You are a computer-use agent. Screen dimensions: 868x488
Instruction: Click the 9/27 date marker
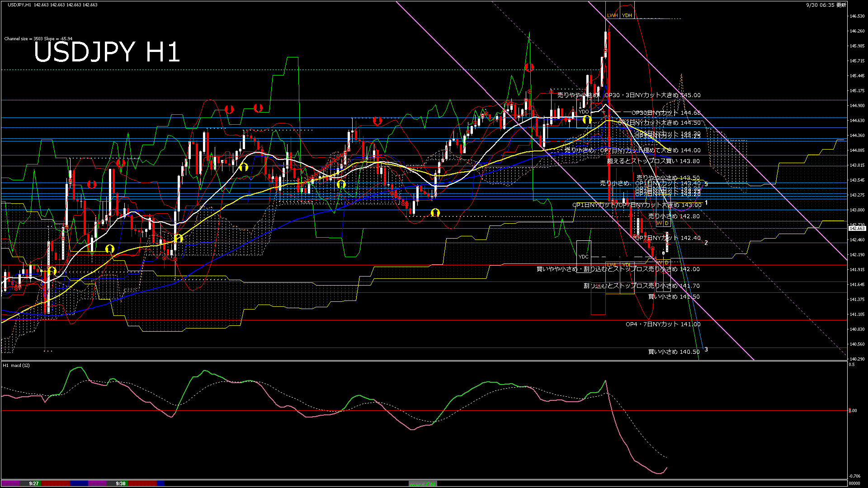(34, 483)
